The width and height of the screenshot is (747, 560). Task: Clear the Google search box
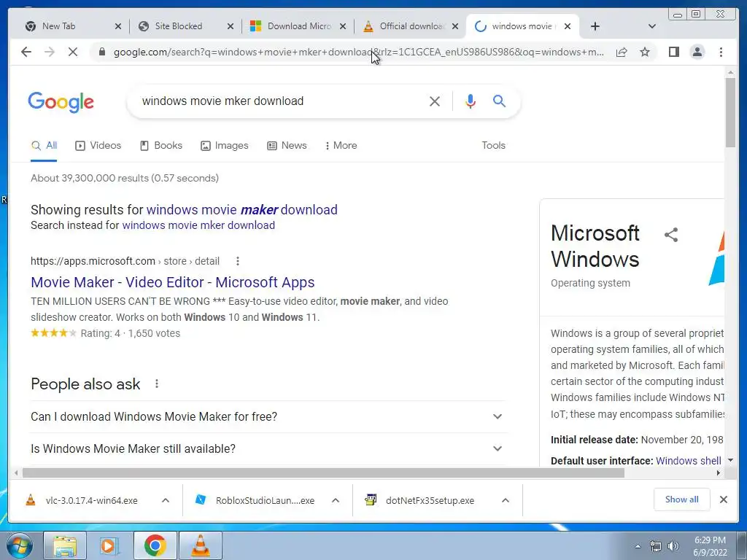pos(435,101)
